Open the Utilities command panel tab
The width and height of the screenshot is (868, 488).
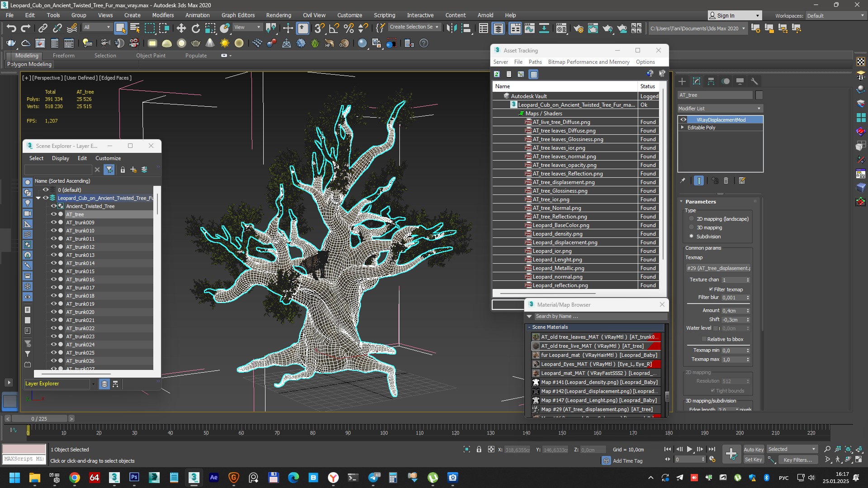pos(754,81)
